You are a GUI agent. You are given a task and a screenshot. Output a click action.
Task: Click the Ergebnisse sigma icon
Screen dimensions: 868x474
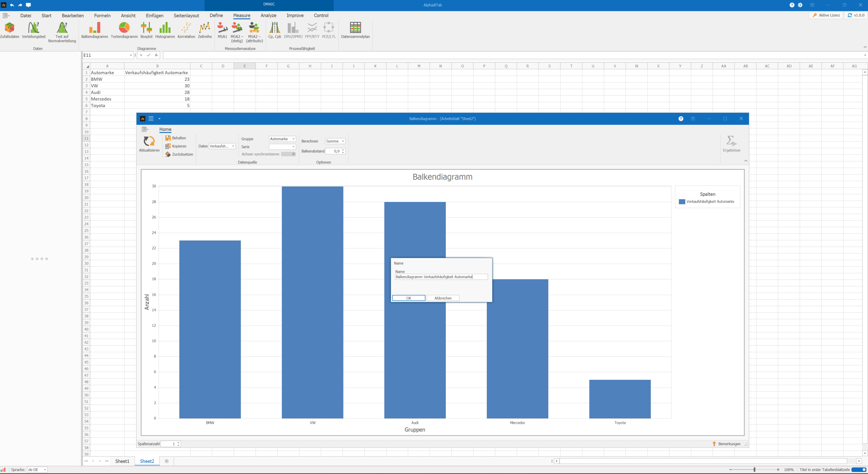tap(731, 141)
